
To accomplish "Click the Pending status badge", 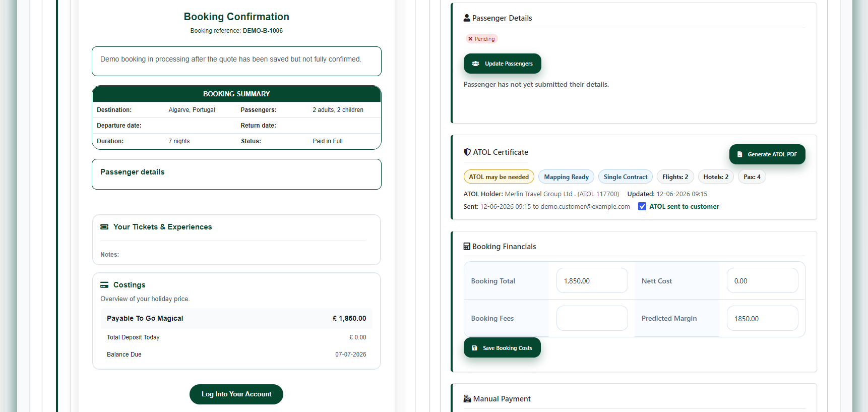I will pos(481,39).
